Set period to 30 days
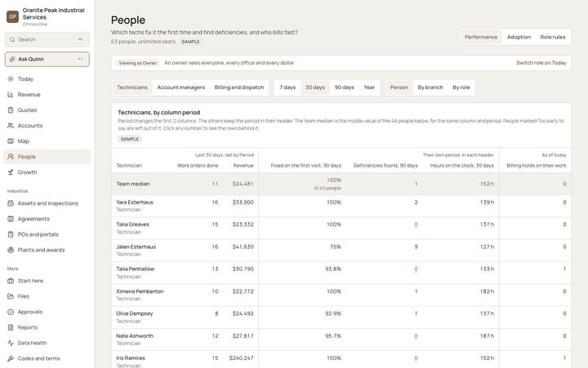Viewport: 588px width, 368px height. tap(315, 88)
